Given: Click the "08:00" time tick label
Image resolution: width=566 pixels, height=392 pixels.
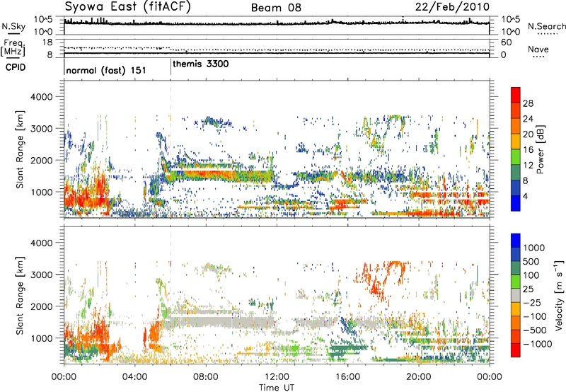Looking at the screenshot, I should pyautogui.click(x=206, y=377).
